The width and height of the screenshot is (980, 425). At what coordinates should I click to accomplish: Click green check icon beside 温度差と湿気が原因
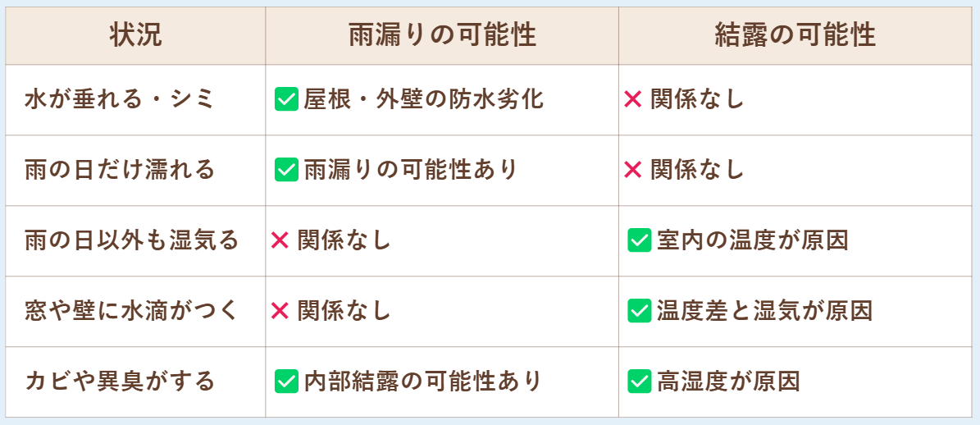tap(640, 311)
